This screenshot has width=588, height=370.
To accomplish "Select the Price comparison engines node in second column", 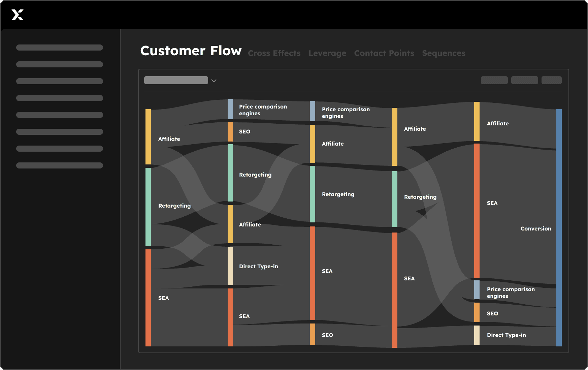I will (x=230, y=109).
